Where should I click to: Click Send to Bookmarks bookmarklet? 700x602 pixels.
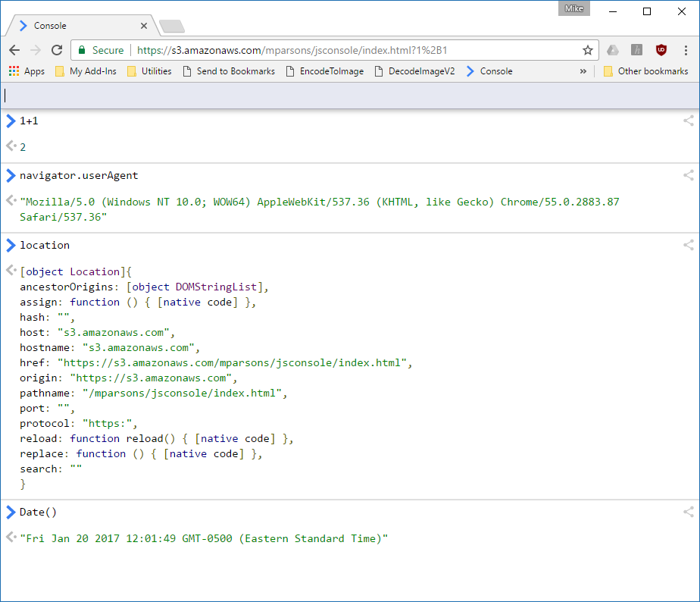coord(229,71)
